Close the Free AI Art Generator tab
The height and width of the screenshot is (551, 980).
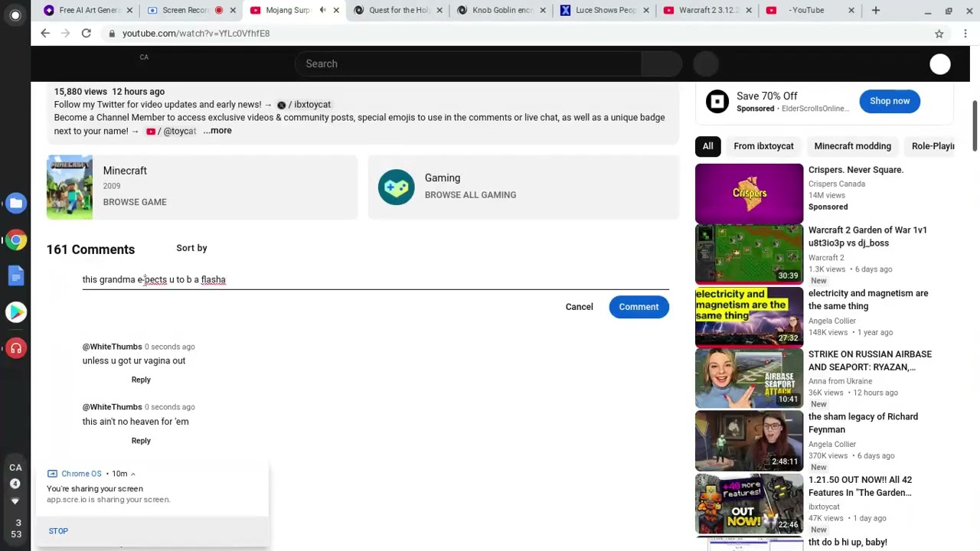coord(129,10)
